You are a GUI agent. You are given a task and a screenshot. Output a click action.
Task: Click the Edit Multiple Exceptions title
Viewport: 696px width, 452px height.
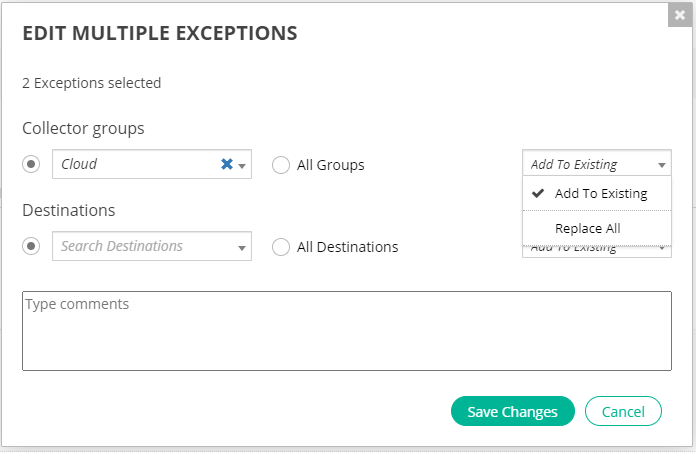coord(160,33)
